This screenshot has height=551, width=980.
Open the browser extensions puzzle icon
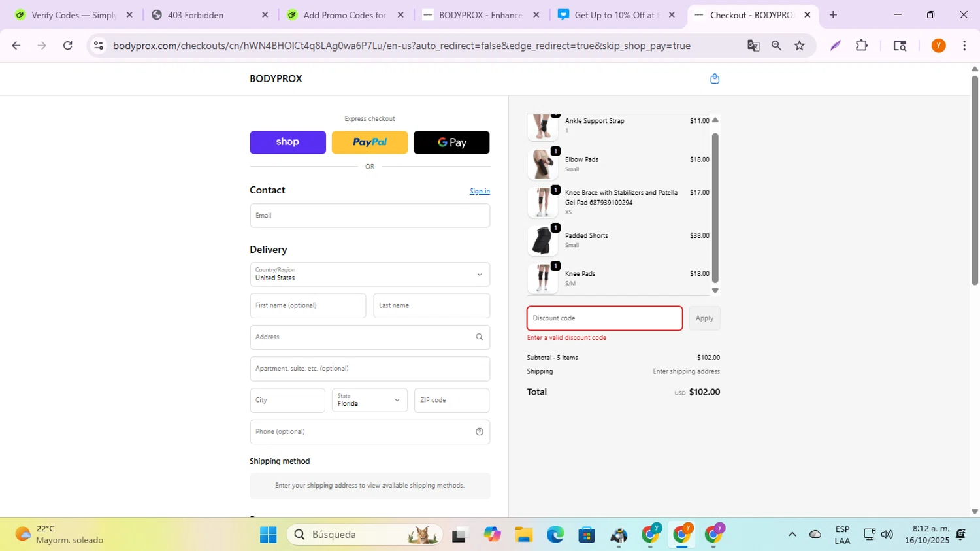(x=862, y=46)
